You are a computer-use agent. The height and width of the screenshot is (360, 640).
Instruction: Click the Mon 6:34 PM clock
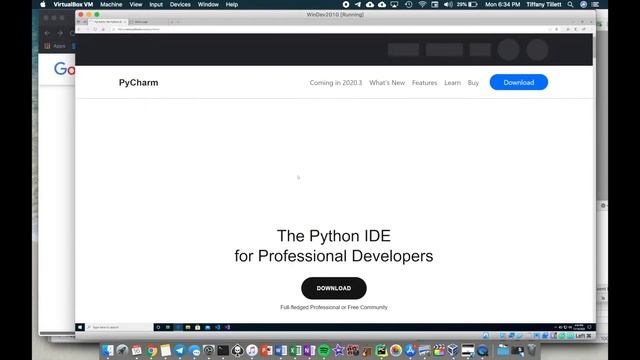(x=502, y=4)
